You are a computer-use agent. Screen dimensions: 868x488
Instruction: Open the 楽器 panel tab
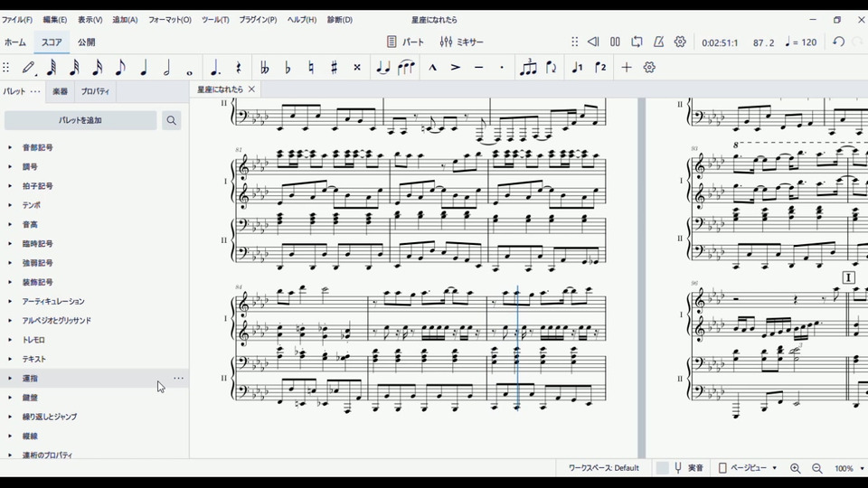point(60,91)
